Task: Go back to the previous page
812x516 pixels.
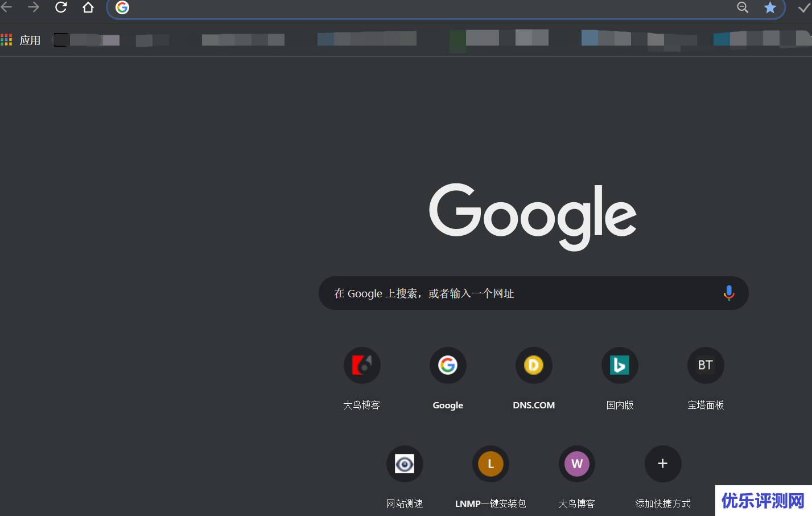Action: pos(6,7)
